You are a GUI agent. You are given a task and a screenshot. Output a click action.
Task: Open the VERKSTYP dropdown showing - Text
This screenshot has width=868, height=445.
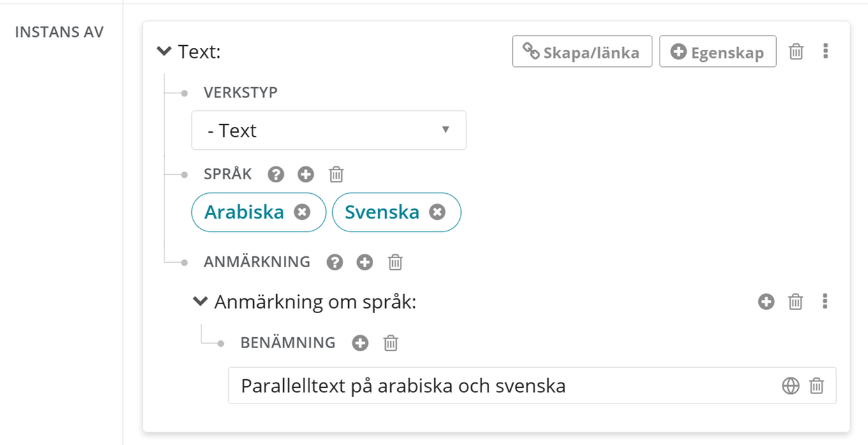(x=328, y=130)
